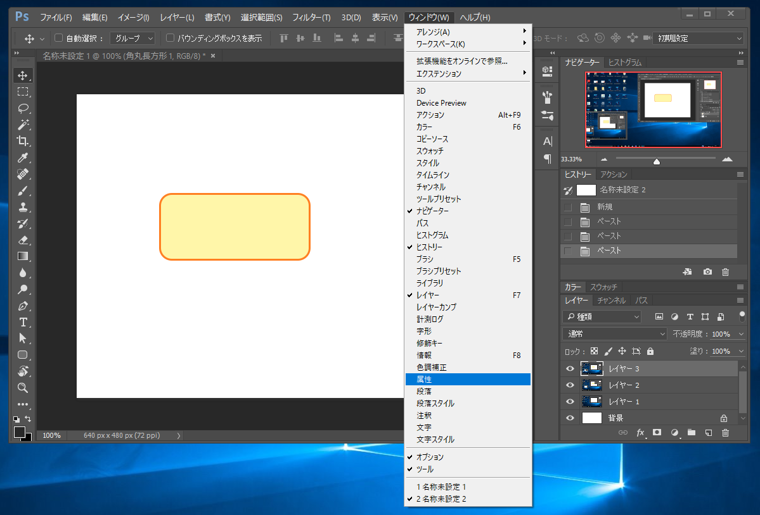Image resolution: width=760 pixels, height=515 pixels.
Task: Click the new group folder icon in the Layers panel
Action: 691,433
